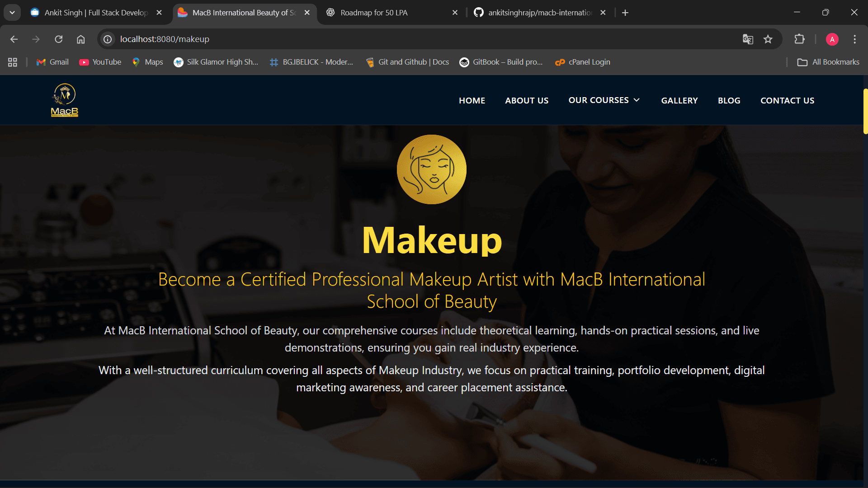Open the tab search dropdown arrow

pyautogui.click(x=12, y=13)
